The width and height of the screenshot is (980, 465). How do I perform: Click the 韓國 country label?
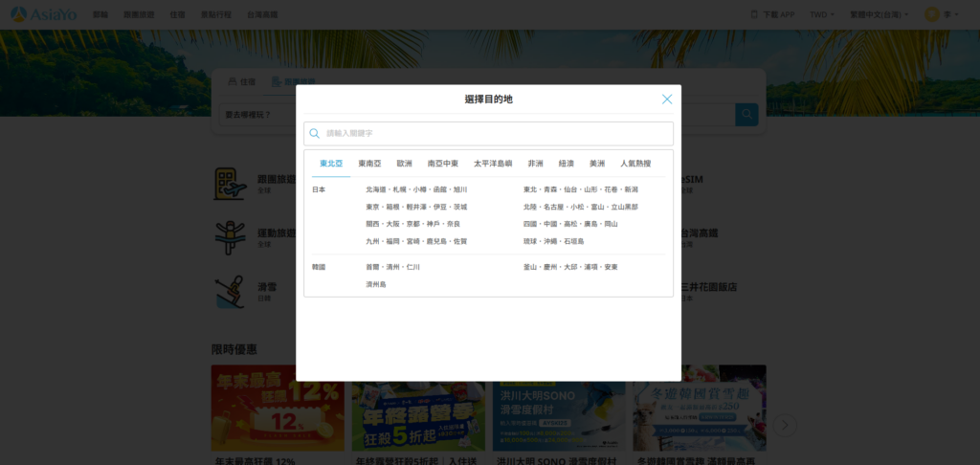point(319,267)
